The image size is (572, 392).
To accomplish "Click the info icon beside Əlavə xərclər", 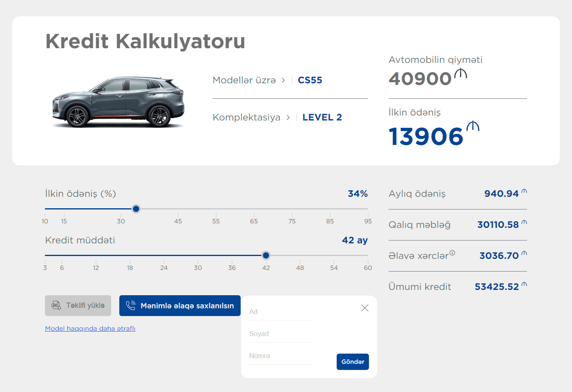I will 452,253.
